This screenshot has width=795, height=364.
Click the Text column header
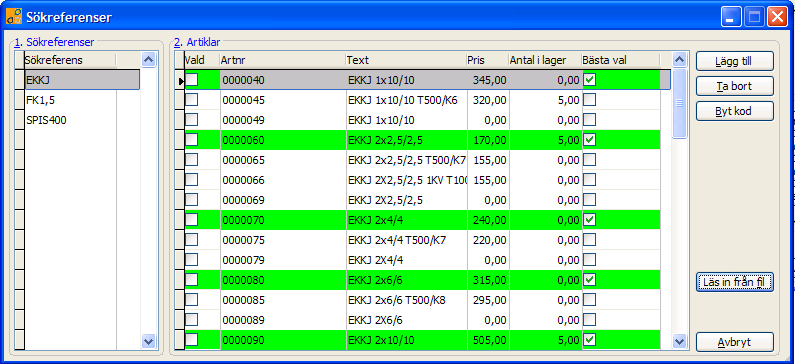[x=406, y=60]
